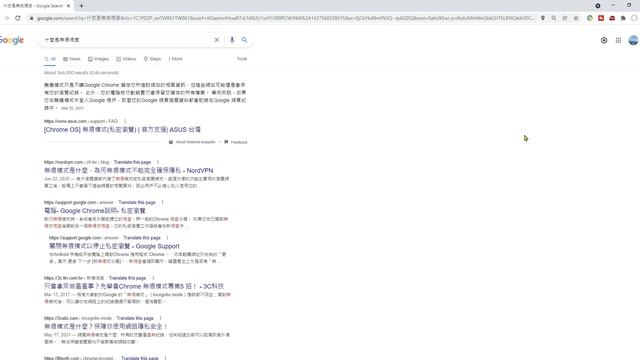
Task: Open a new browser tab
Action: tap(81, 6)
